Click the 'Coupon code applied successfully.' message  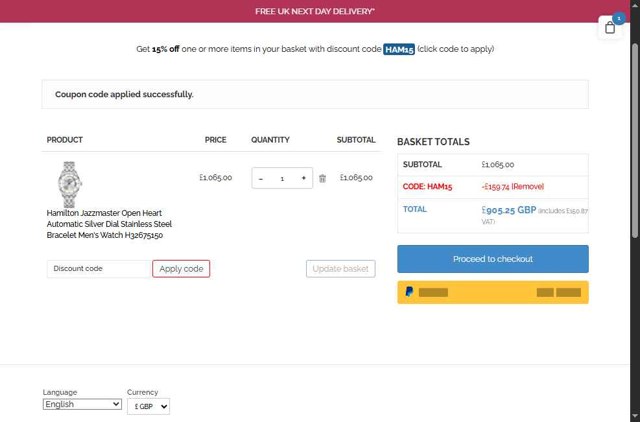[x=124, y=94]
